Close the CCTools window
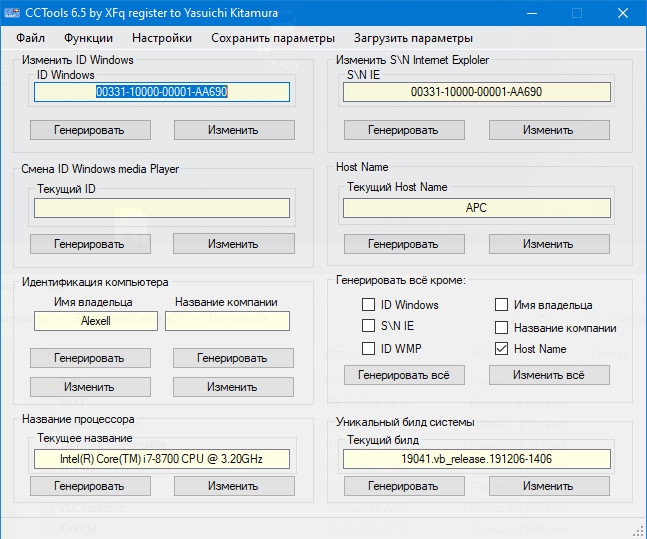 click(x=623, y=13)
